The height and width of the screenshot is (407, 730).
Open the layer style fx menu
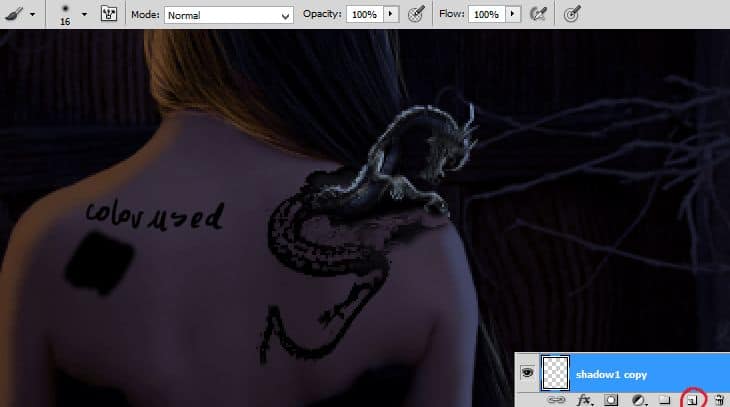(x=585, y=399)
